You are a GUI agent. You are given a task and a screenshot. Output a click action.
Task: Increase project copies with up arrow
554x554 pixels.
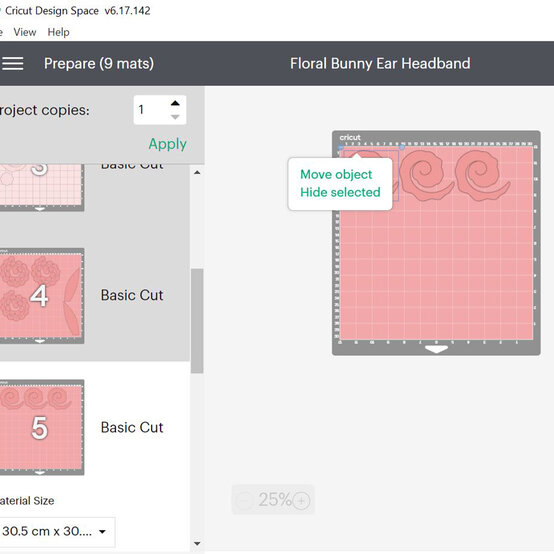175,103
